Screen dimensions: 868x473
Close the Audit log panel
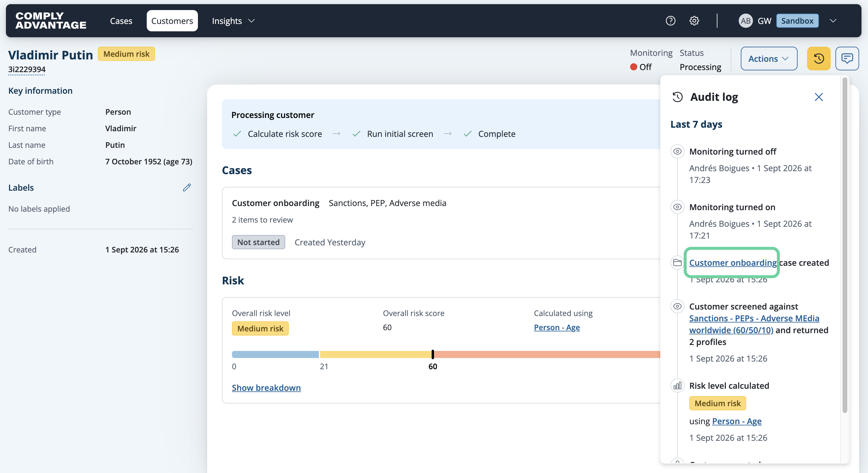819,97
